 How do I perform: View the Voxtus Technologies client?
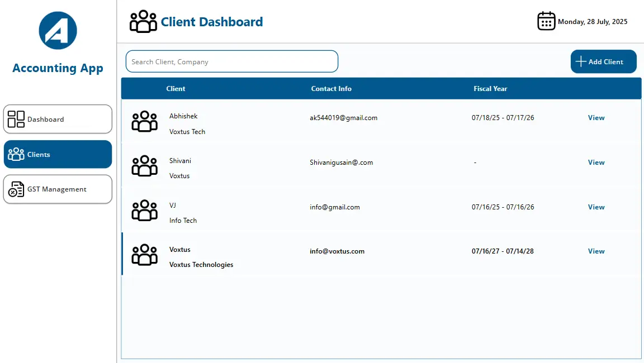point(596,251)
